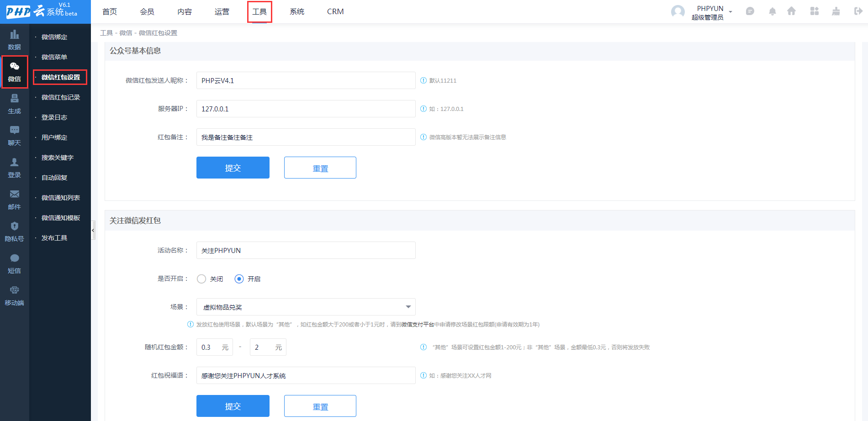This screenshot has width=868, height=421.
Task: Click the maximum 随机红包金额 field showing 2
Action: (268, 347)
